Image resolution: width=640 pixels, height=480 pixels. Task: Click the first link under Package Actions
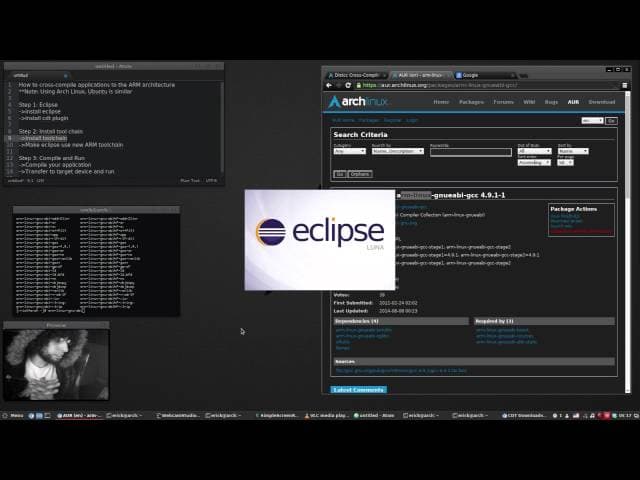[x=565, y=216]
